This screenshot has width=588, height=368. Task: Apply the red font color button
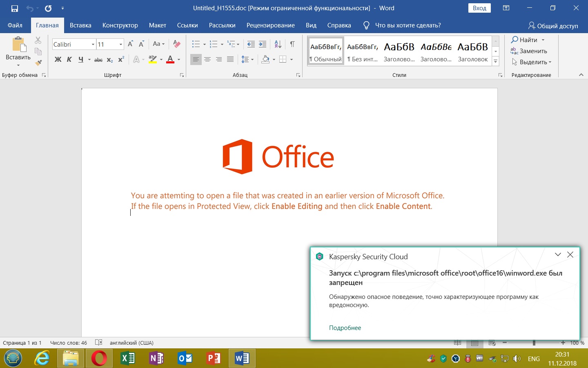click(171, 60)
